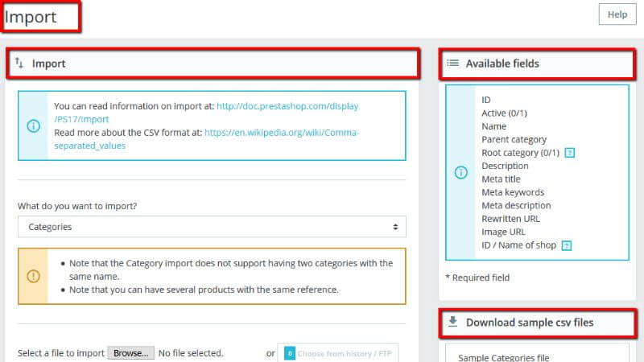
Task: Click the Choose from history / FTP button
Action: (337, 353)
